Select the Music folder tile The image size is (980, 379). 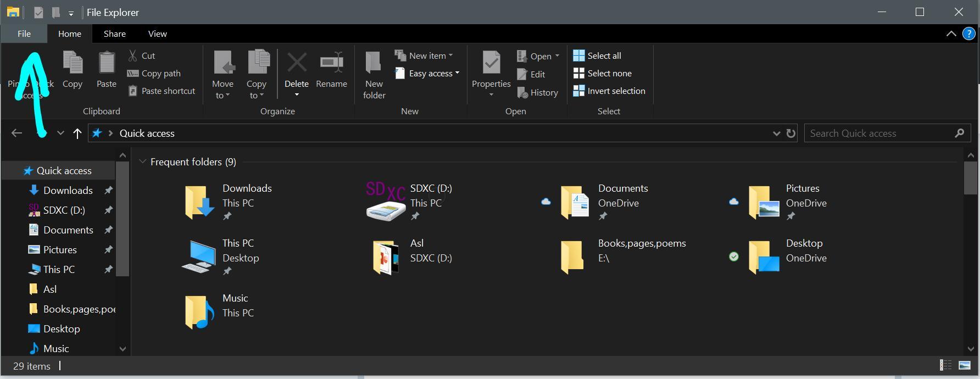(219, 311)
